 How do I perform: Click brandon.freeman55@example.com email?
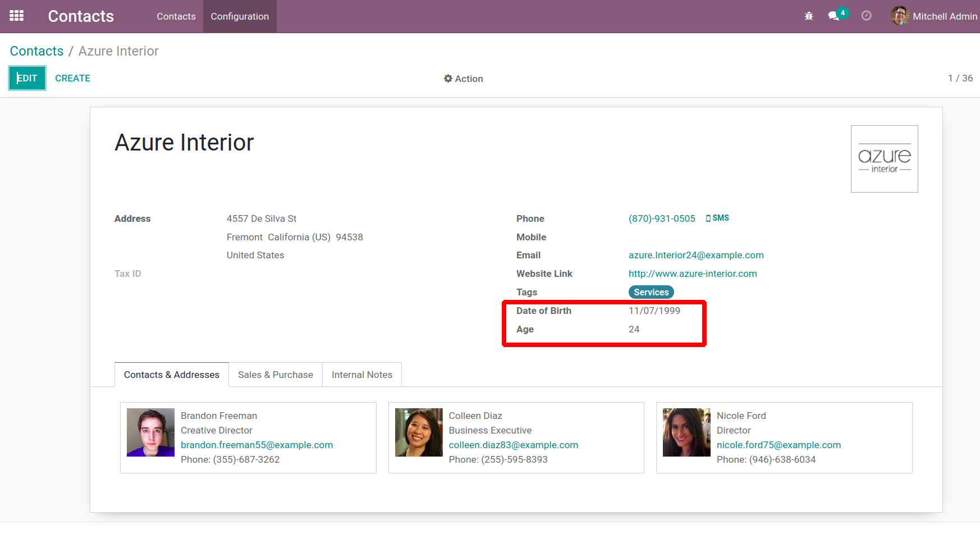tap(257, 445)
